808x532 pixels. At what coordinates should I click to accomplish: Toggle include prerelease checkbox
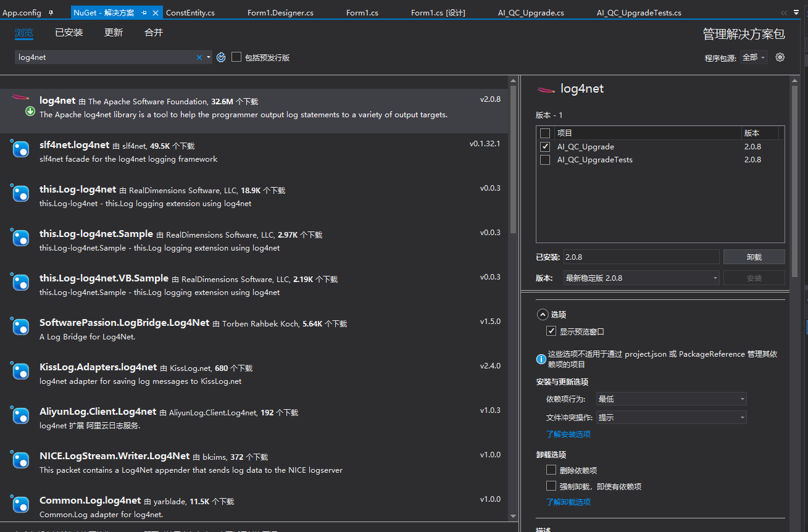236,57
